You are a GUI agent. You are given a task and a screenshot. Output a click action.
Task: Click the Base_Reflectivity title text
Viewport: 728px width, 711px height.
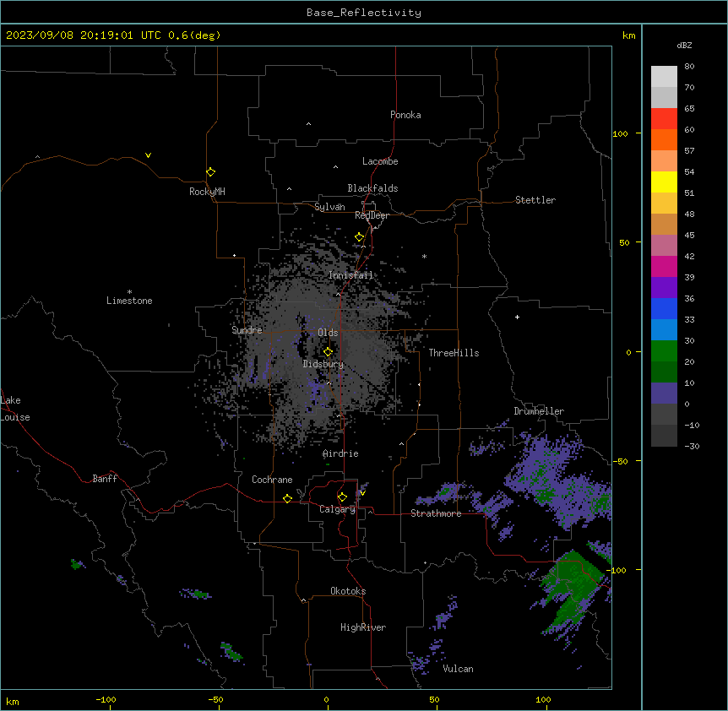coord(364,13)
